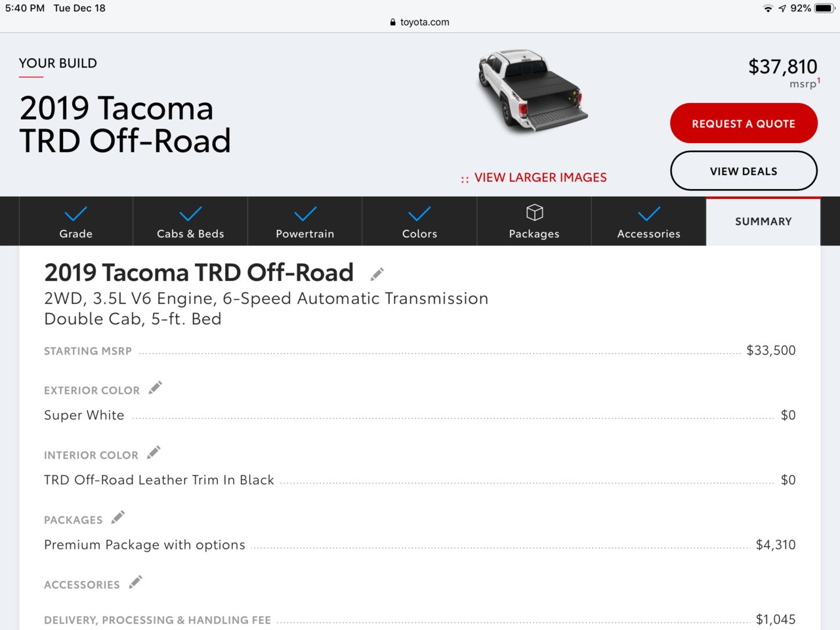Click Premium Package with options row
The width and height of the screenshot is (840, 630).
tap(420, 545)
